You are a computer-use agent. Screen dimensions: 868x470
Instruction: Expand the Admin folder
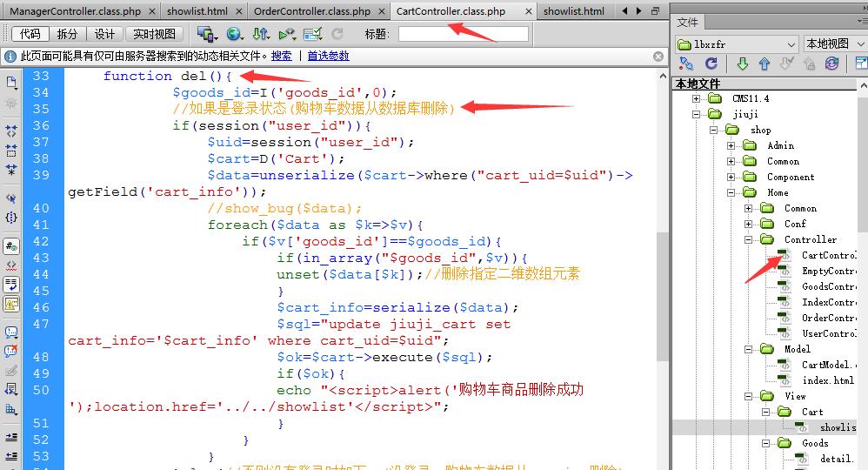coord(731,145)
